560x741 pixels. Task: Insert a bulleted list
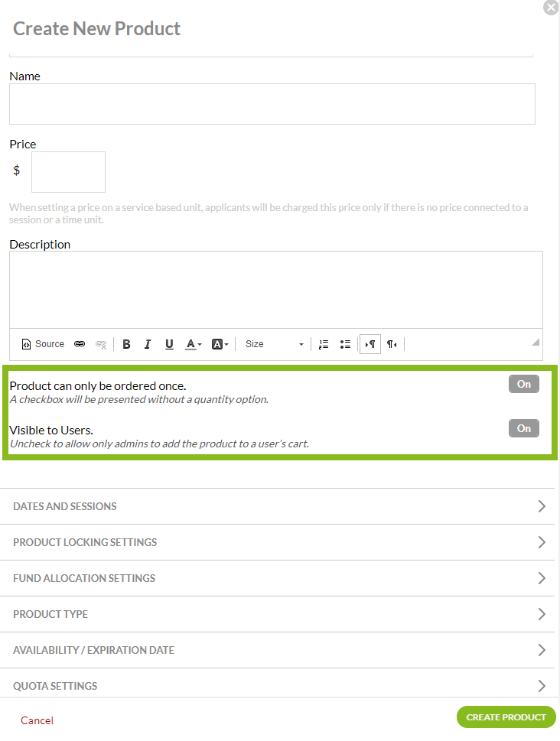pyautogui.click(x=345, y=344)
